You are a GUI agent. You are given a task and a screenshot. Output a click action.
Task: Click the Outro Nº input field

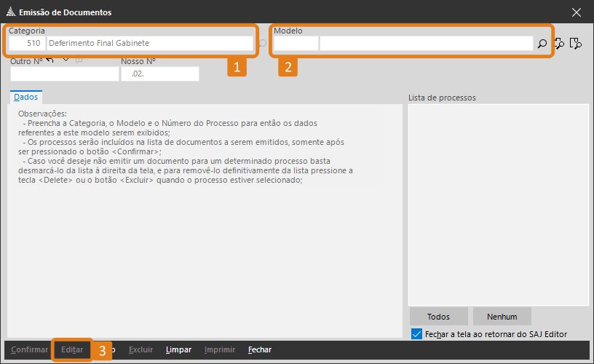coord(64,74)
